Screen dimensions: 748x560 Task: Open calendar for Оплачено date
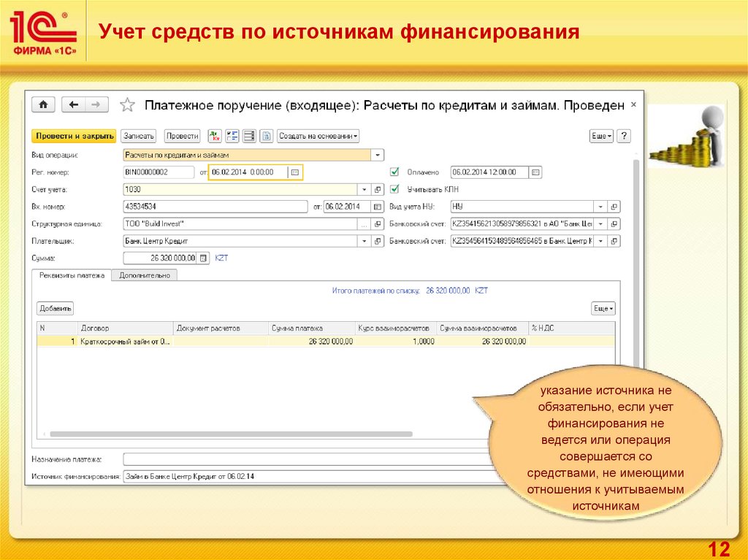[535, 172]
